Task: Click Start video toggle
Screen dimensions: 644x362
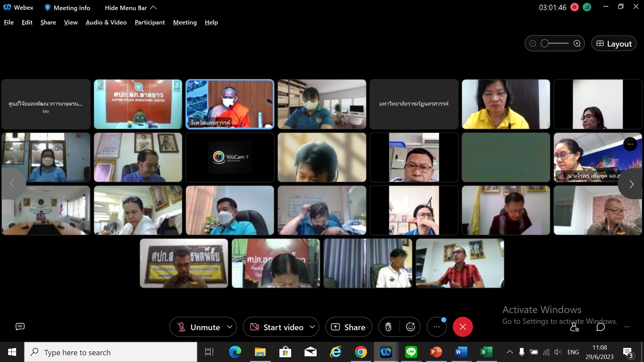Action: [277, 327]
